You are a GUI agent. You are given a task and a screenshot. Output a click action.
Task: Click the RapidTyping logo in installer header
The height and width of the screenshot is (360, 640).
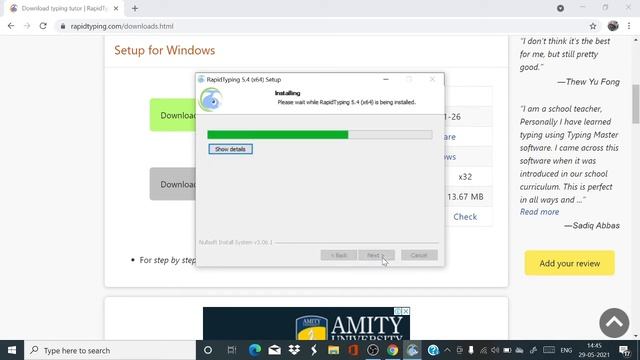211,99
